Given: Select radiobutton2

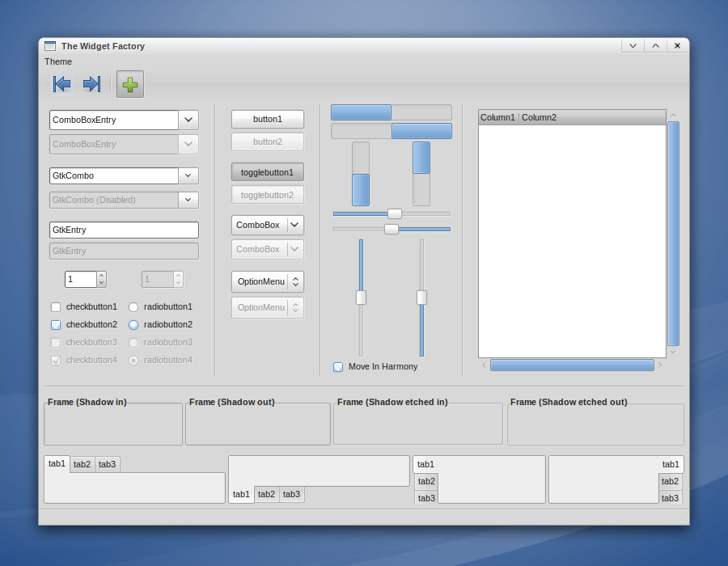Looking at the screenshot, I should 133,325.
